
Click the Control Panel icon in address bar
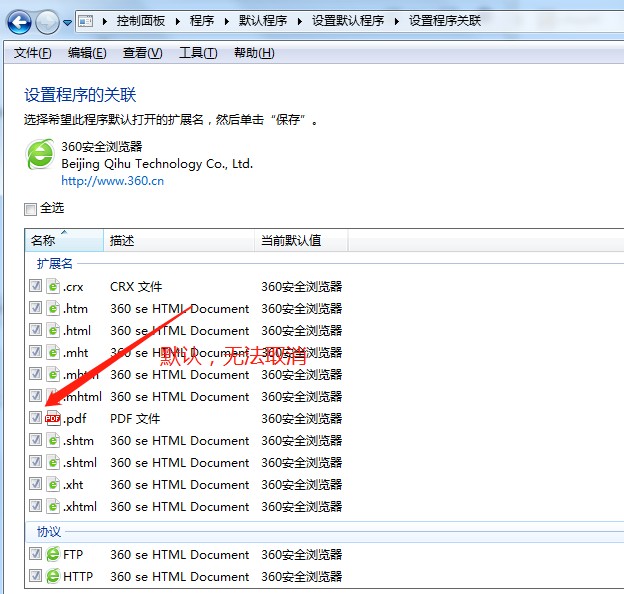(86, 21)
